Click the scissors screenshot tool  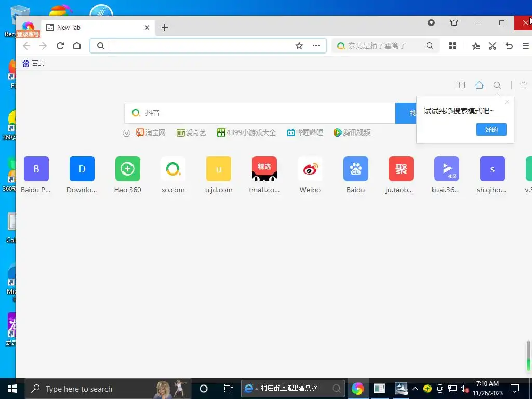click(493, 46)
